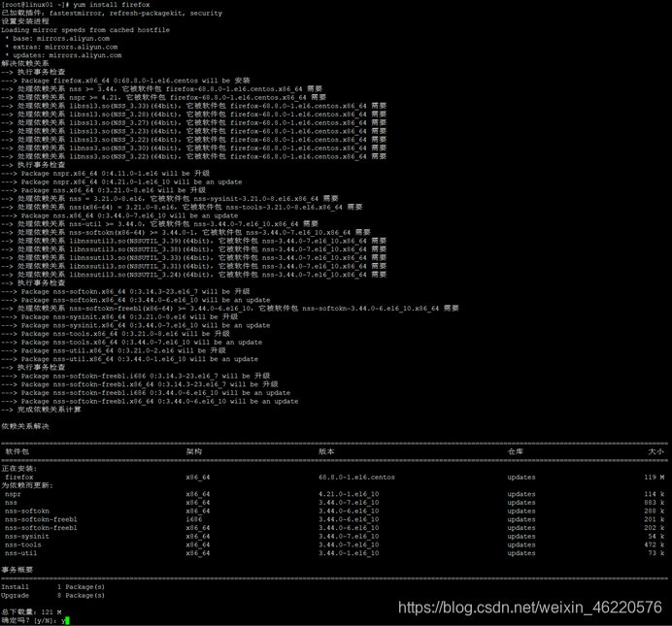Click the 'nss-util' package row name
Screen dimensions: 672x626
pos(21,553)
